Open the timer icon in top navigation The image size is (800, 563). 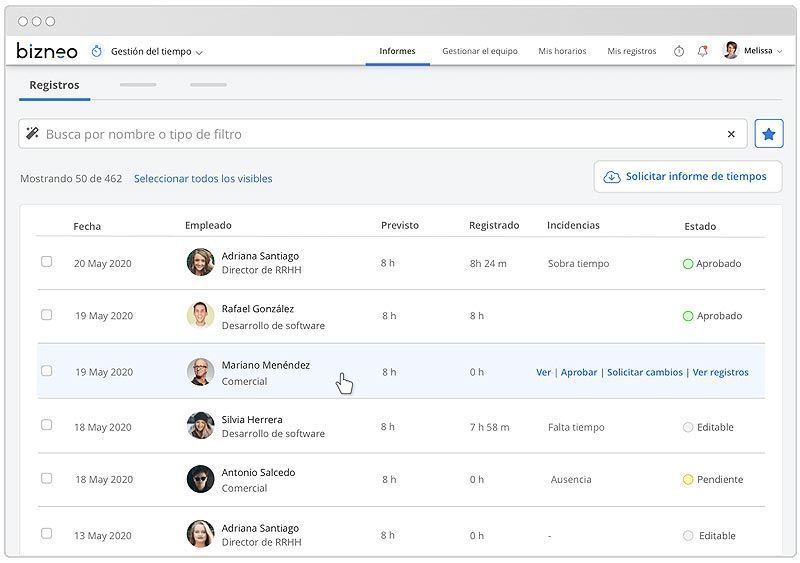[x=679, y=51]
